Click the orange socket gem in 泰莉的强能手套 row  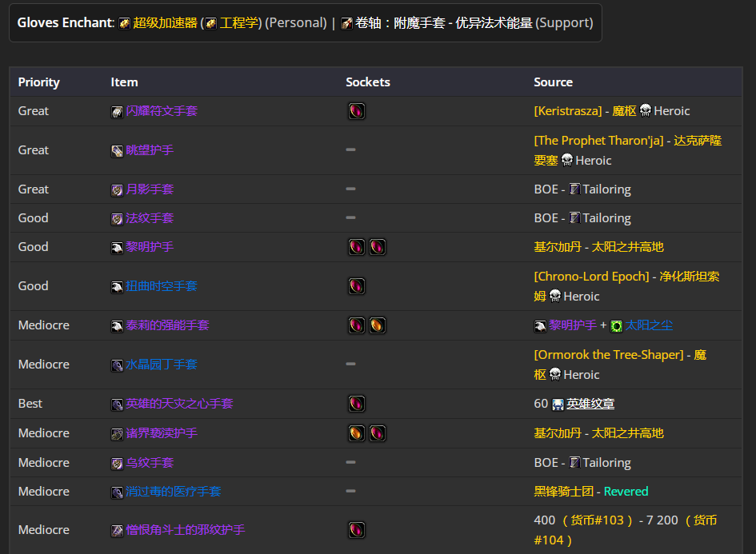click(x=378, y=325)
